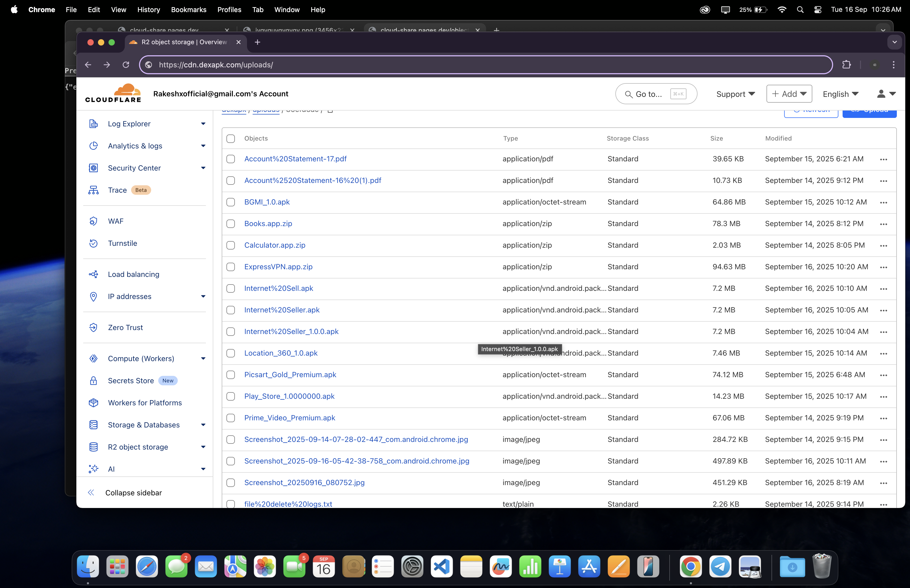The width and height of the screenshot is (910, 588).
Task: Open the Log Explorer sidebar icon
Action: pos(93,124)
